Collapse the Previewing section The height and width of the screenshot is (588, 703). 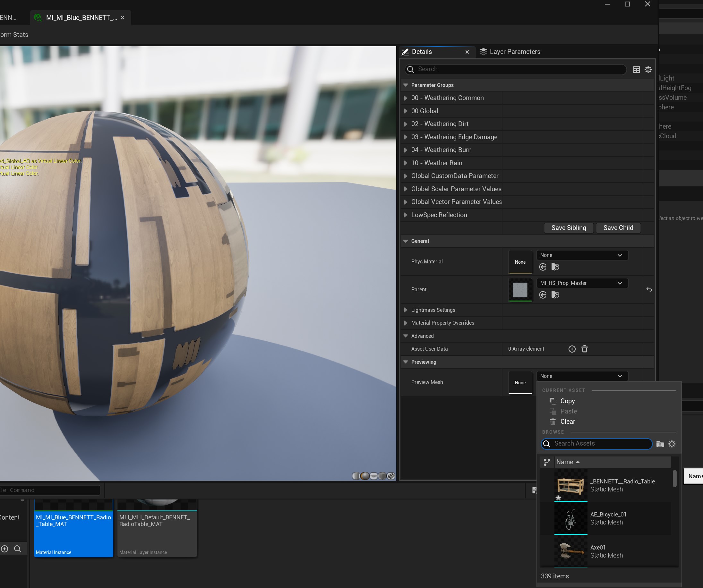pos(405,362)
